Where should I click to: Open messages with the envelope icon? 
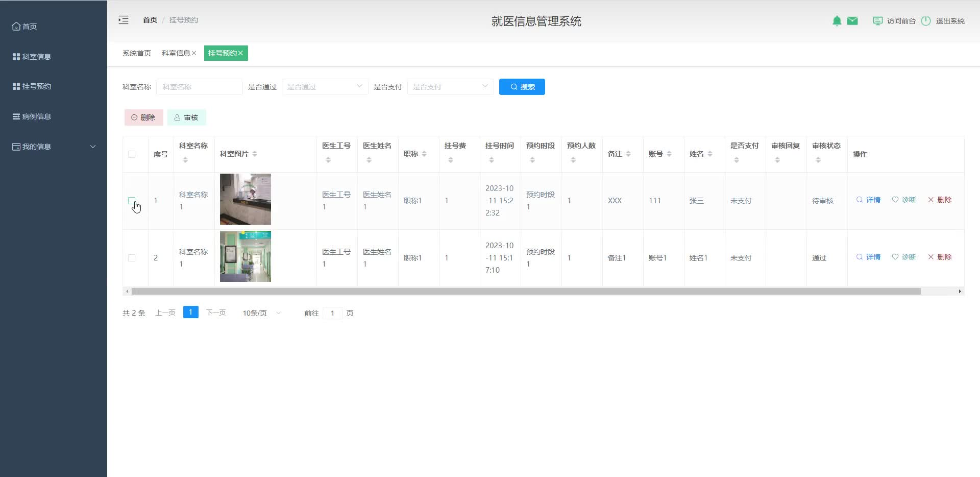[852, 21]
